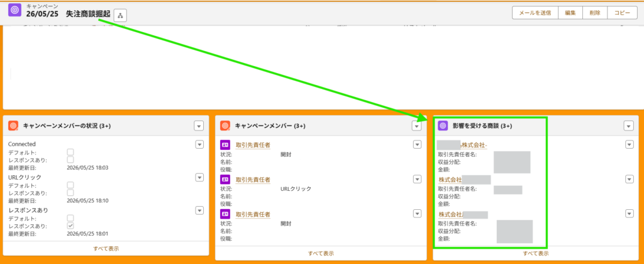Click the URLクリック status name heading
The height and width of the screenshot is (264, 644).
tap(25, 177)
